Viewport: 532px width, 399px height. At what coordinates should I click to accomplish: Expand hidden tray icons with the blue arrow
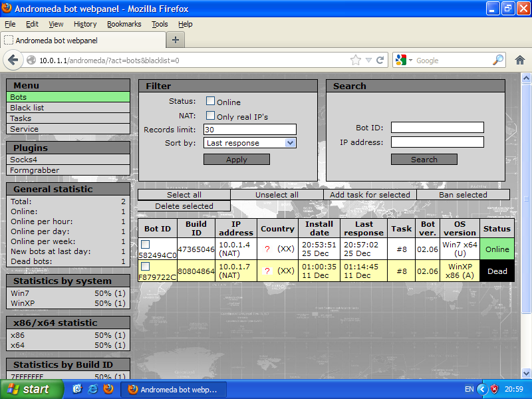[x=482, y=389]
